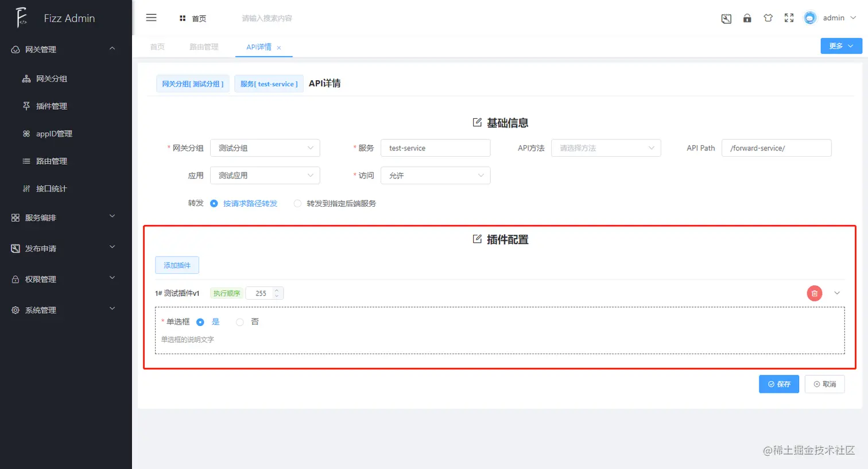868x469 pixels.
Task: Toggle fullscreen mode icon
Action: pos(789,18)
